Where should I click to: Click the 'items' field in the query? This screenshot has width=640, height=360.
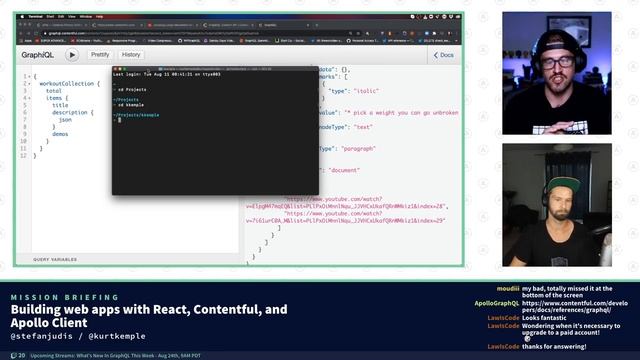[54, 98]
